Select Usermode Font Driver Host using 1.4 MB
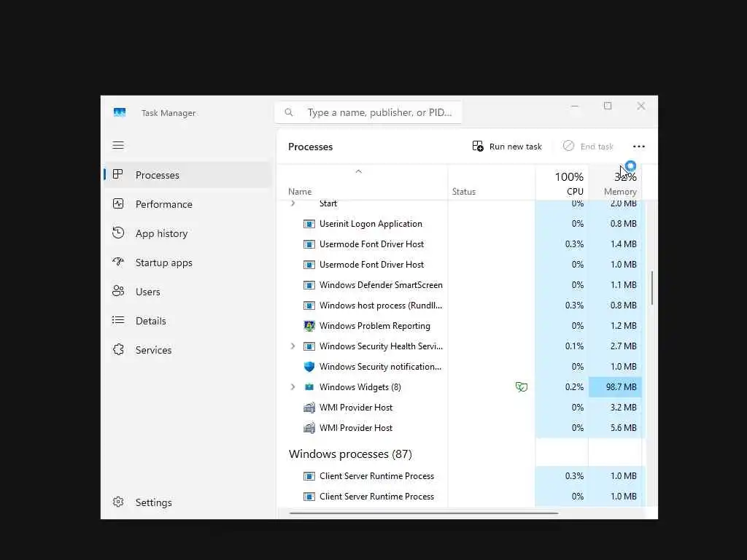The image size is (747, 560). pyautogui.click(x=461, y=244)
